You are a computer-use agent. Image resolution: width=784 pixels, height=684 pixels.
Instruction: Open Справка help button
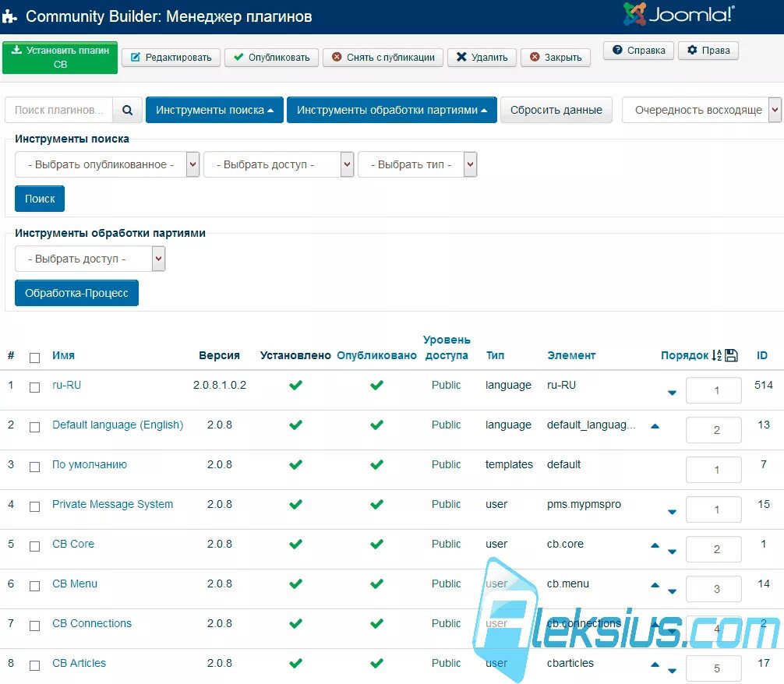tap(638, 51)
